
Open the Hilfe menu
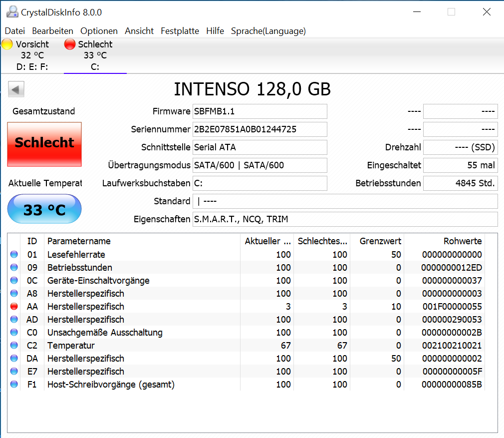[215, 31]
